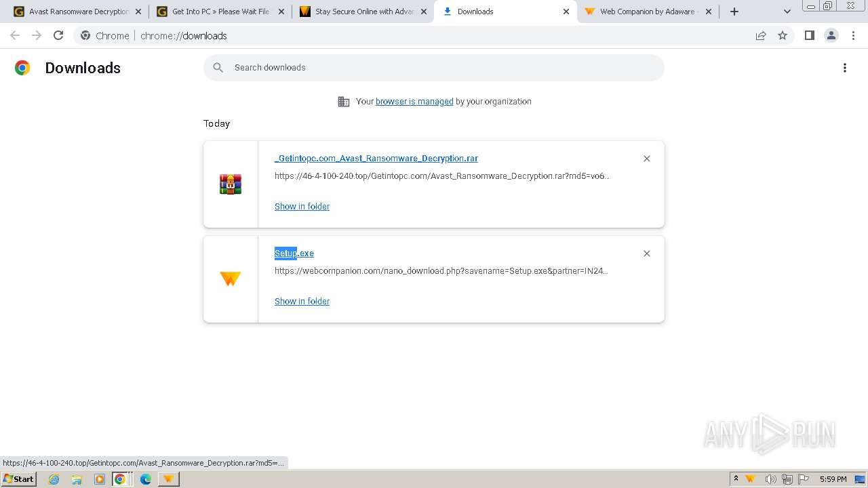Open Downloads page more actions menu
The height and width of the screenshot is (488, 868).
845,68
